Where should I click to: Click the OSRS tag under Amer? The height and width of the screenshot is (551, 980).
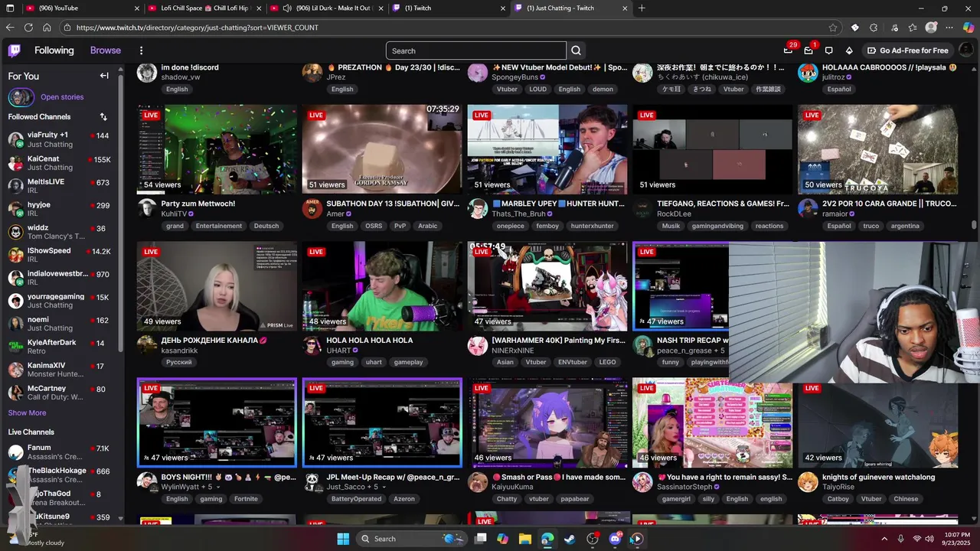[x=374, y=226]
